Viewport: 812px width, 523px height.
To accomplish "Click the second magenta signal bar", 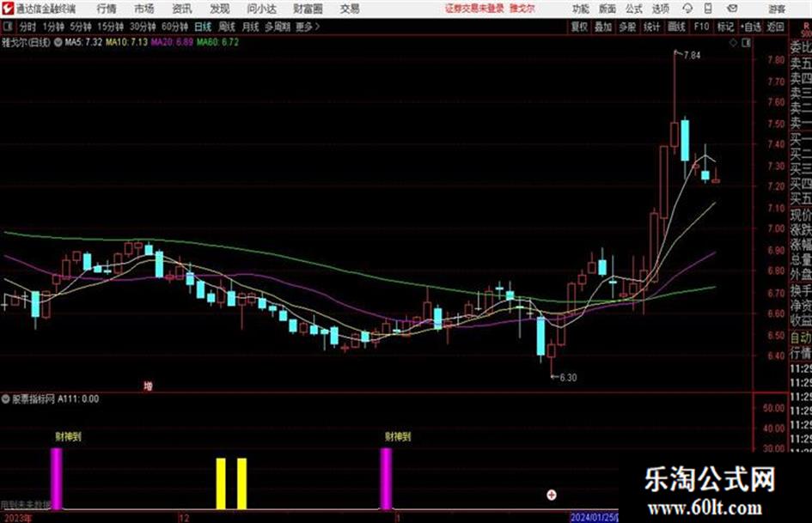I will [387, 479].
